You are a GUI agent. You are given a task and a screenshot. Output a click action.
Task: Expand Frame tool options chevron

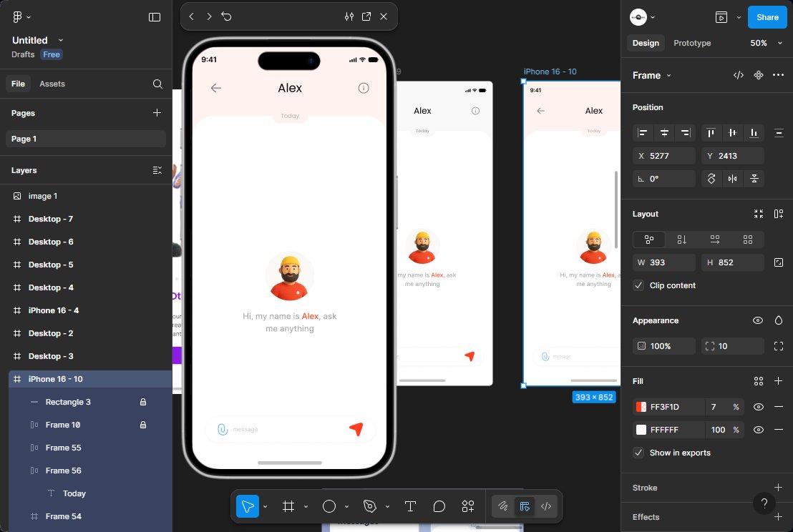click(306, 507)
